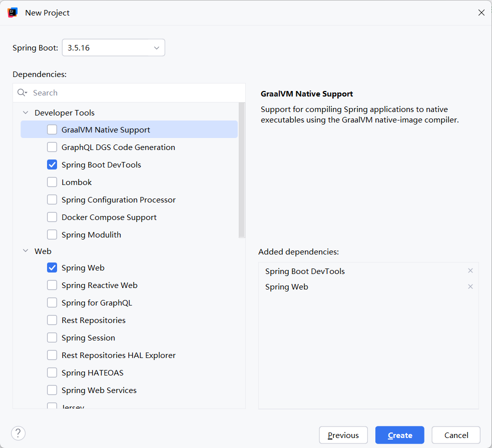Image resolution: width=492 pixels, height=448 pixels.
Task: Enable Spring Reactive Web checkbox
Action: point(52,285)
